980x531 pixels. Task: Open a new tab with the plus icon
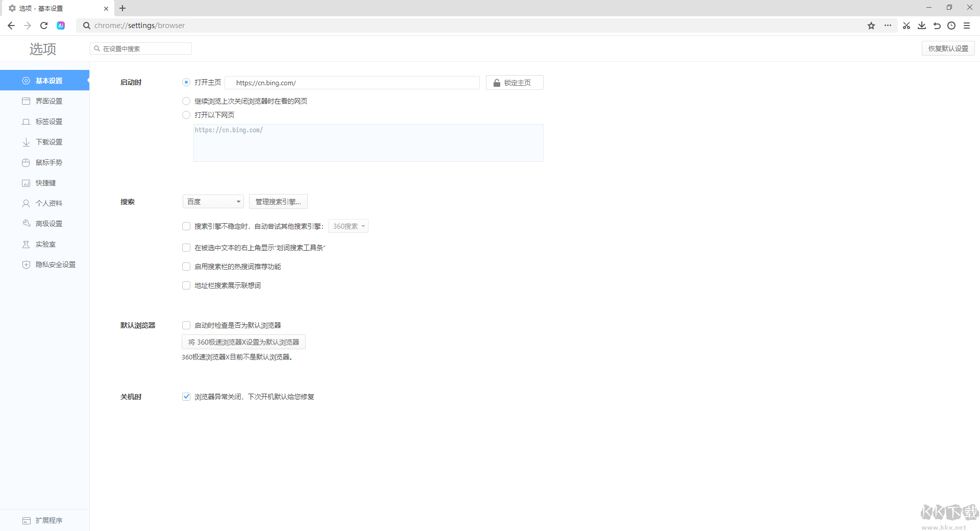pos(122,8)
